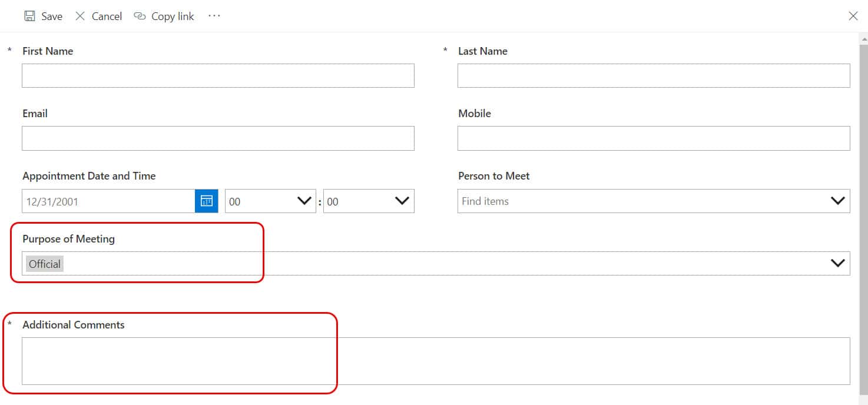
Task: Focus the First Name input field
Action: [x=218, y=75]
